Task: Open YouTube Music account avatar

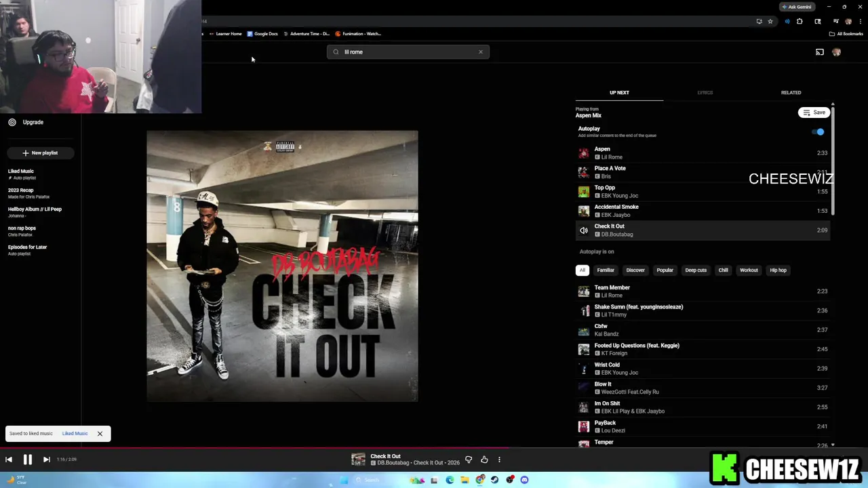Action: click(837, 52)
